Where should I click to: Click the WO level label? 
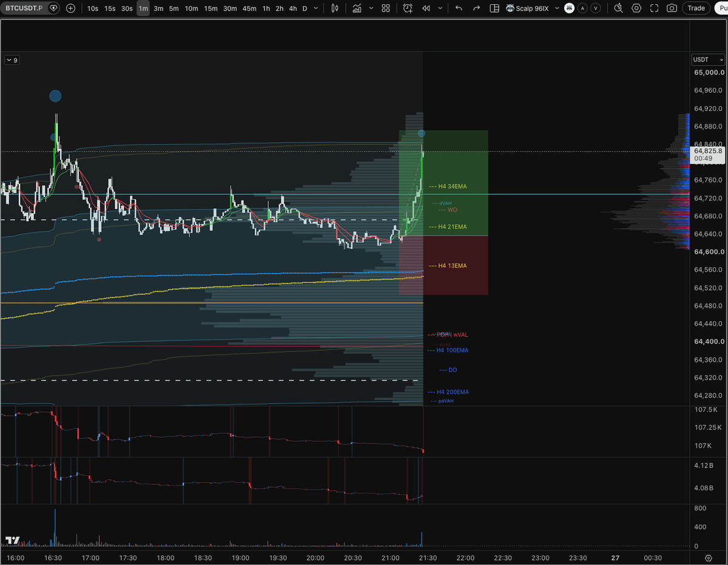(x=448, y=210)
